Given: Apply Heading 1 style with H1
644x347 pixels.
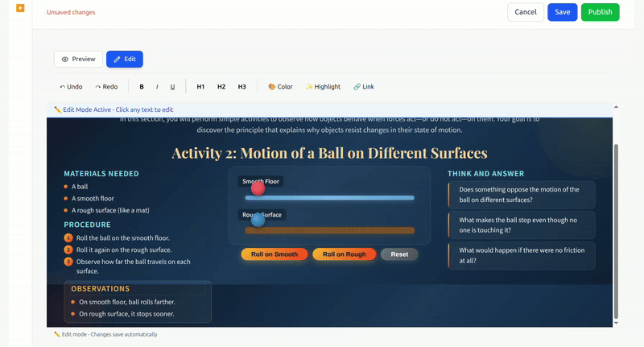Looking at the screenshot, I should tap(200, 87).
